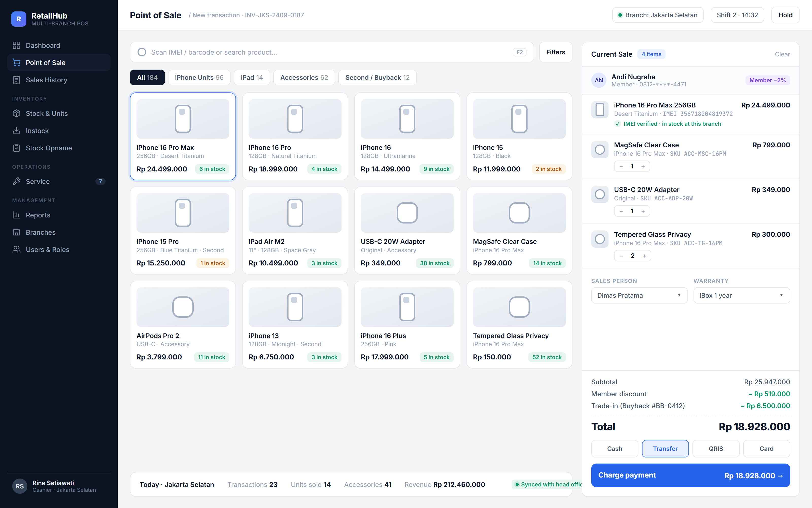Click the Shift 2 · 14:32 pill

[x=737, y=15]
